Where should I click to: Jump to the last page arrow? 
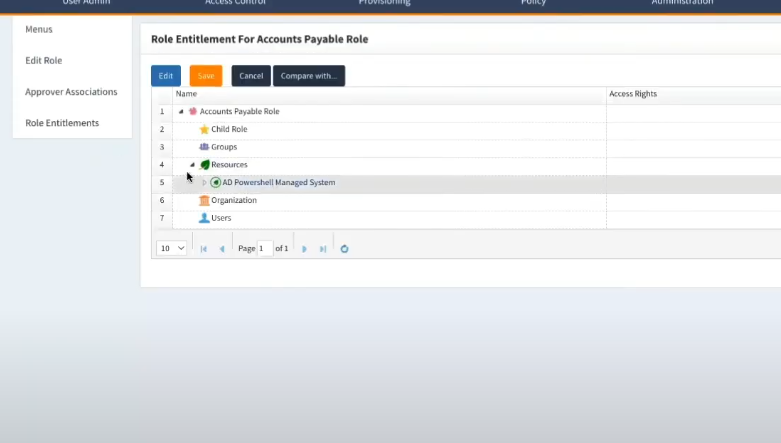(323, 249)
